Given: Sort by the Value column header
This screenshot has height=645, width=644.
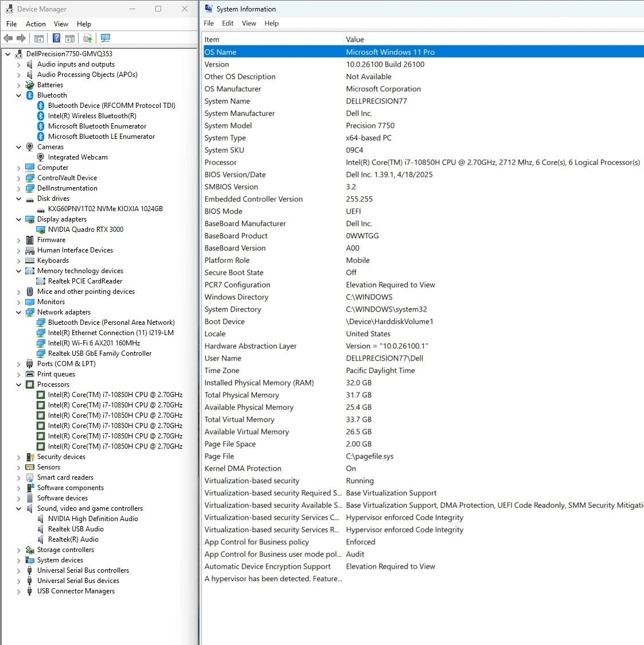Looking at the screenshot, I should [494, 40].
